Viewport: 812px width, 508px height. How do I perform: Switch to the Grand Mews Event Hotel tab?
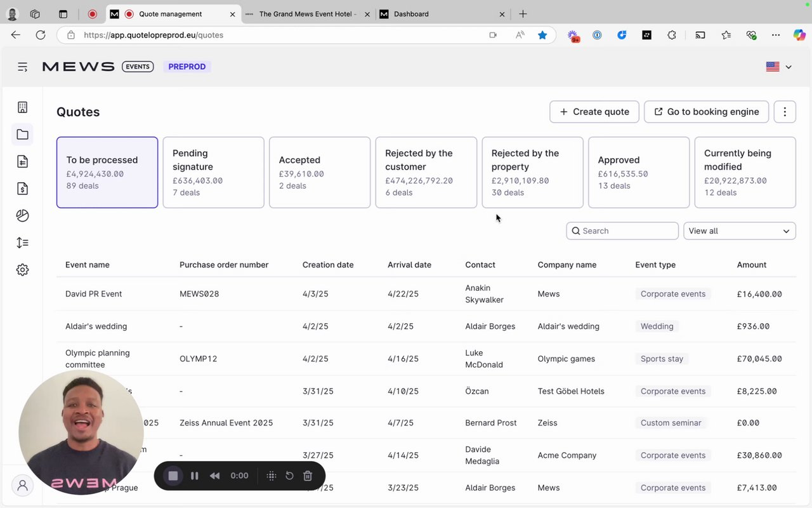pos(308,14)
